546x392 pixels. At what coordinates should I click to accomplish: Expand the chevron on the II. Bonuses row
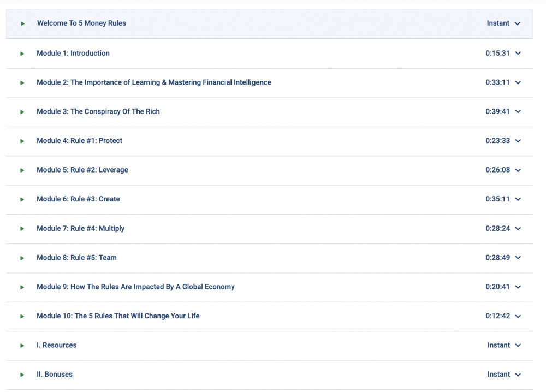[518, 375]
